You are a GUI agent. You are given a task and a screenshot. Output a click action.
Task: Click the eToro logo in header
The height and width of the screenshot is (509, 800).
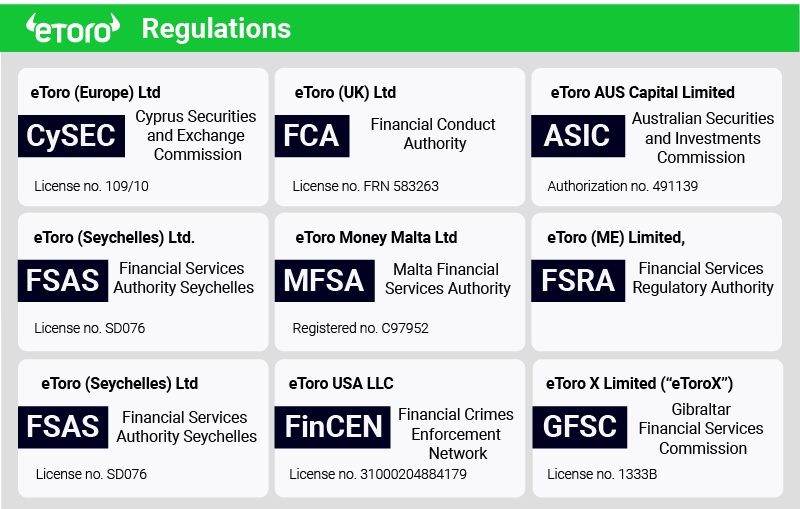point(73,28)
